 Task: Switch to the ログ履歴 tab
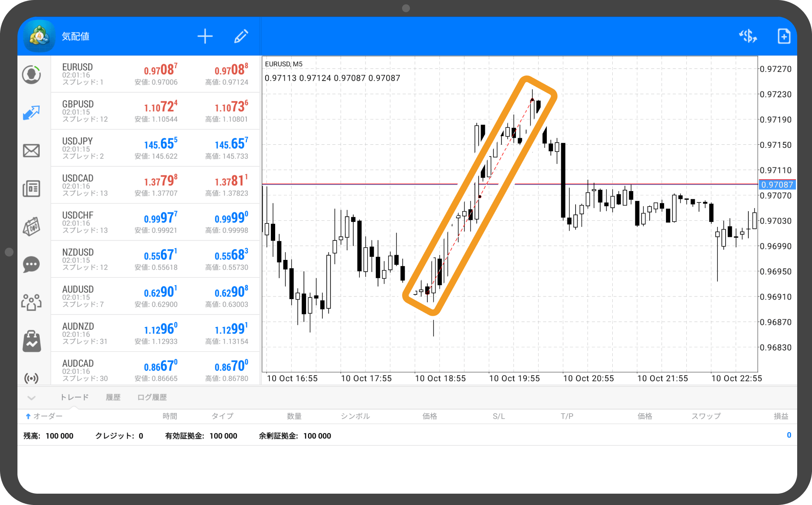point(152,397)
